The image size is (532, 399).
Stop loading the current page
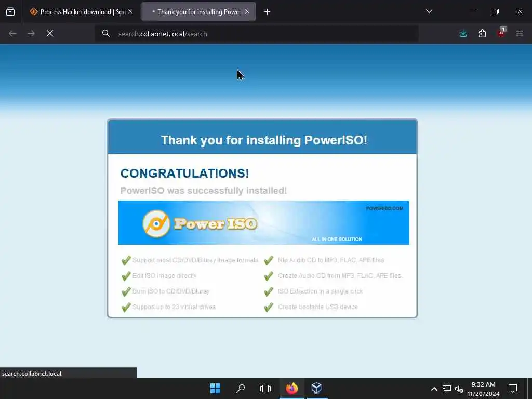[50, 34]
